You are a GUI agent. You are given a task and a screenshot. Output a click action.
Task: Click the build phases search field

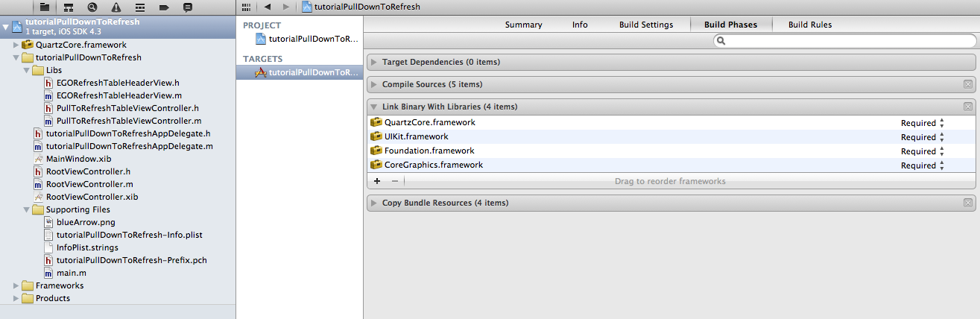tap(847, 41)
